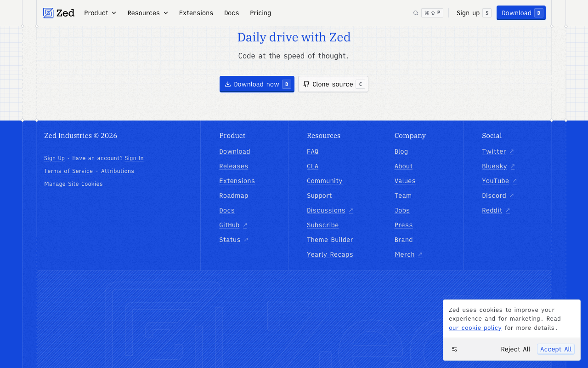This screenshot has width=588, height=368.
Task: Open search via magnifier icon
Action: (x=416, y=13)
